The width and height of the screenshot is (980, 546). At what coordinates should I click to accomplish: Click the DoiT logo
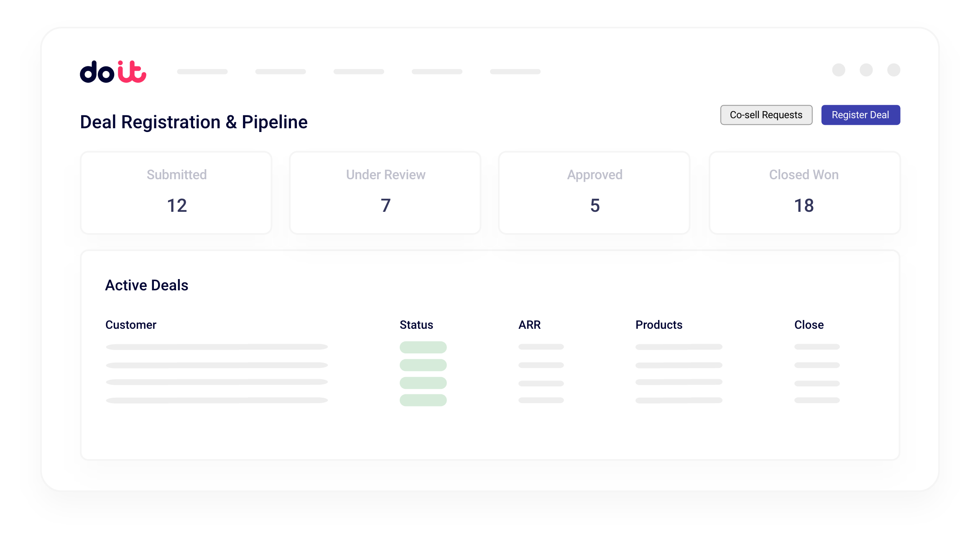coord(113,72)
